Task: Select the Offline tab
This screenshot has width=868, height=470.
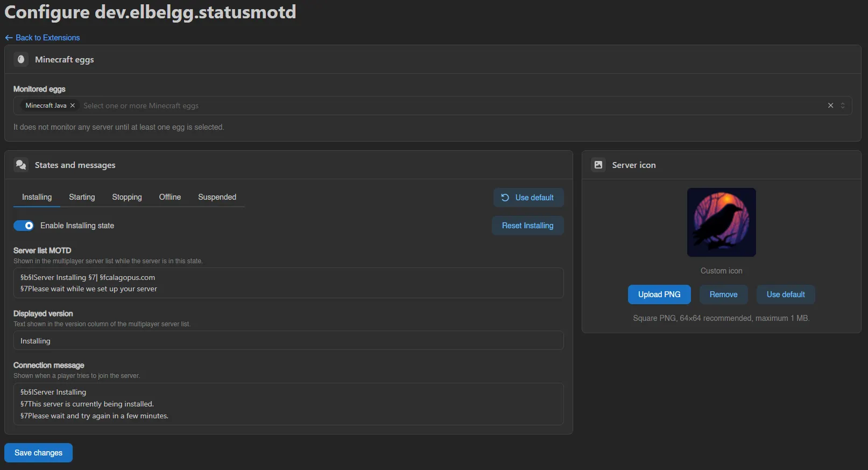Action: tap(170, 197)
